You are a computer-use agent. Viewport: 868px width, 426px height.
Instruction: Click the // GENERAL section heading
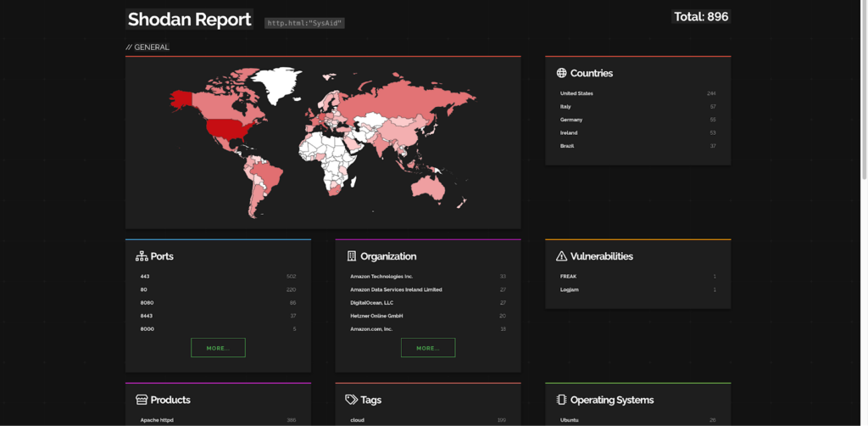click(147, 48)
